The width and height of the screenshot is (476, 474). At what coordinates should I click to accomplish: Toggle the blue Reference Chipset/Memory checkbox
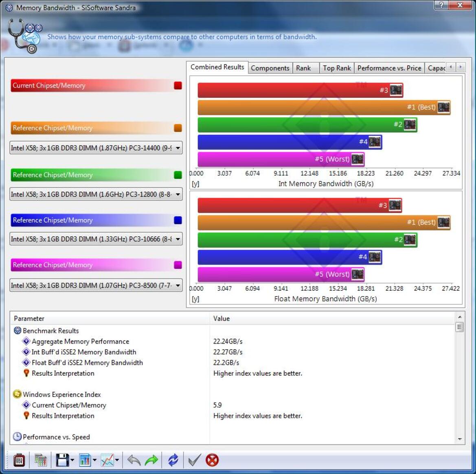[x=178, y=220]
